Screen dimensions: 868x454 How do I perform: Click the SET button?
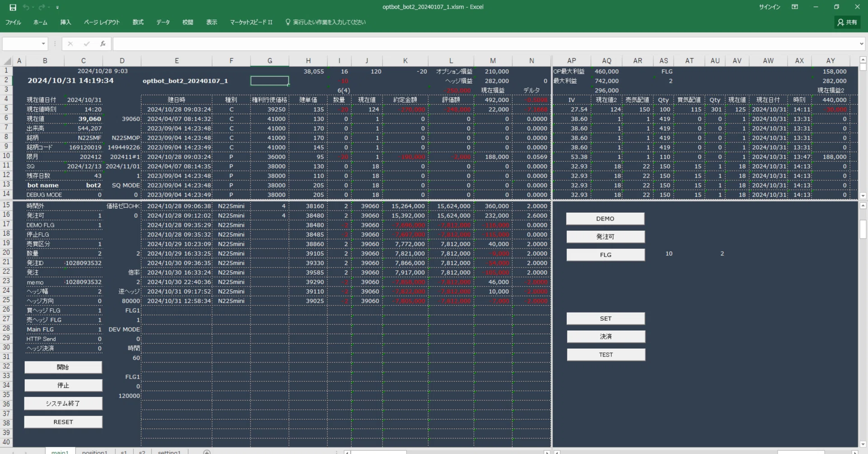[606, 318]
